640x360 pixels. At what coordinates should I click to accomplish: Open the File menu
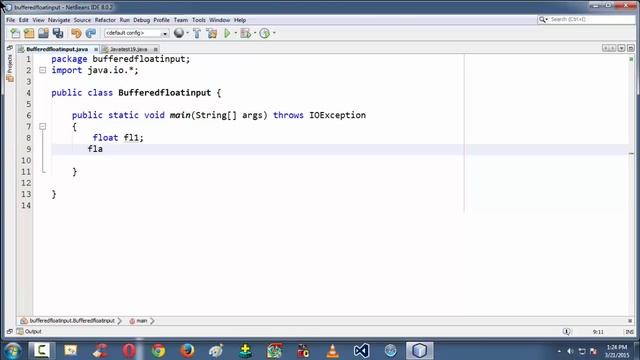tap(11, 20)
